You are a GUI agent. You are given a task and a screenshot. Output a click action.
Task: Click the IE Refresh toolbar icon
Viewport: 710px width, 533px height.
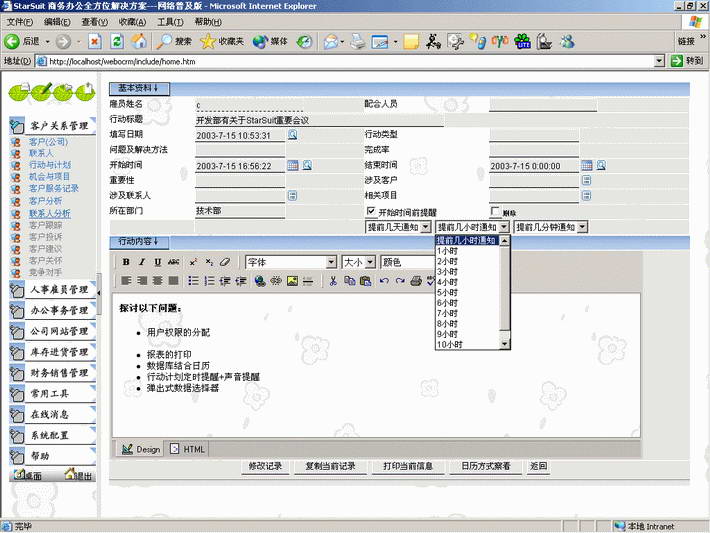(117, 42)
